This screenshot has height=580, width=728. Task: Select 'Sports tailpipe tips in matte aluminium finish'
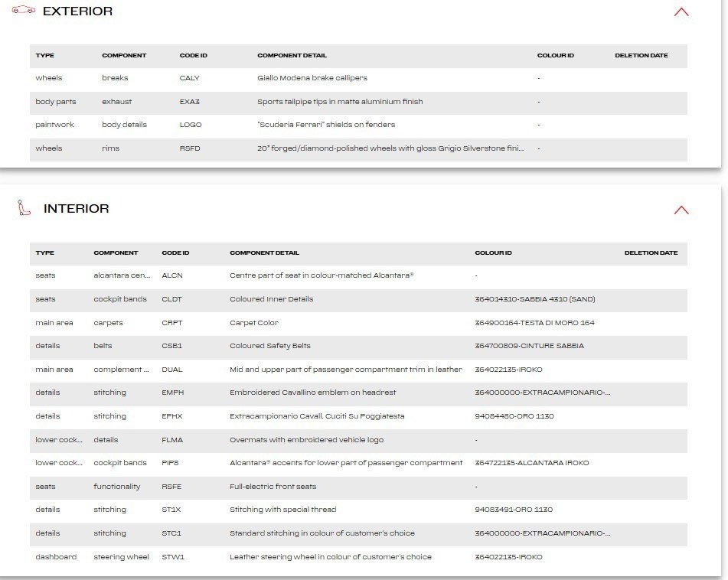pos(340,102)
